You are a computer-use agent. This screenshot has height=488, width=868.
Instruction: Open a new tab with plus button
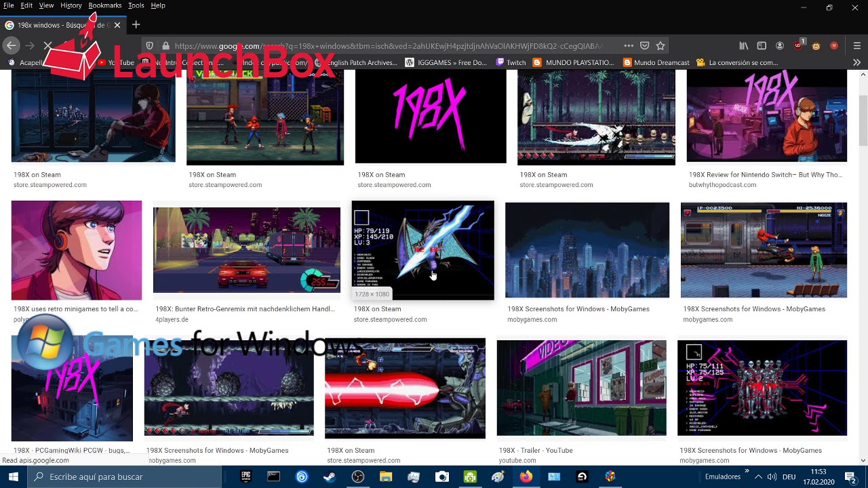(x=136, y=25)
